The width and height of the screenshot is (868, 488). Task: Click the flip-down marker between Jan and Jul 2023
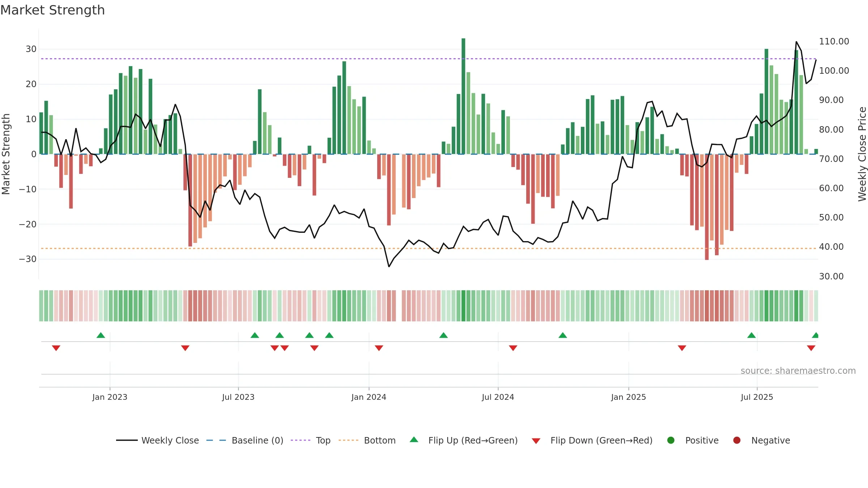(185, 348)
